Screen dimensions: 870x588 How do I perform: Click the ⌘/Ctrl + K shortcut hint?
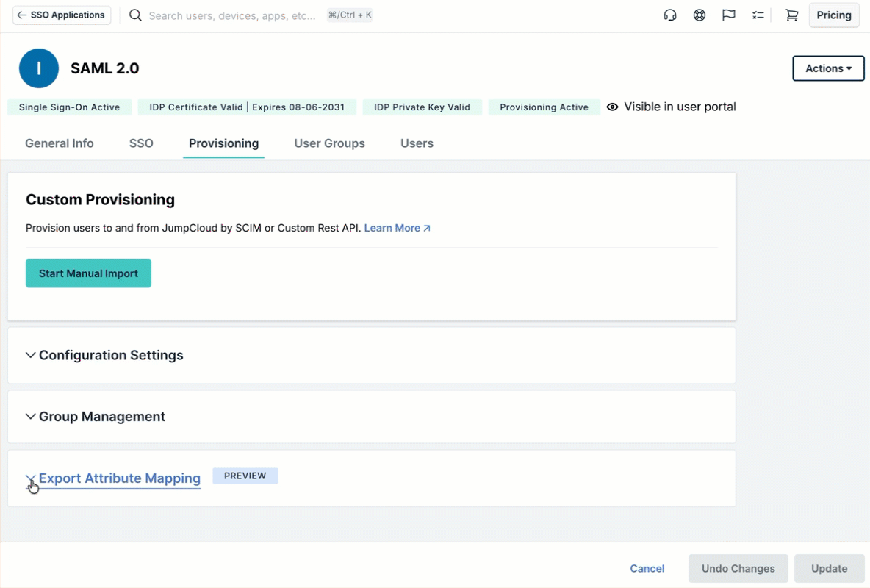pos(350,15)
